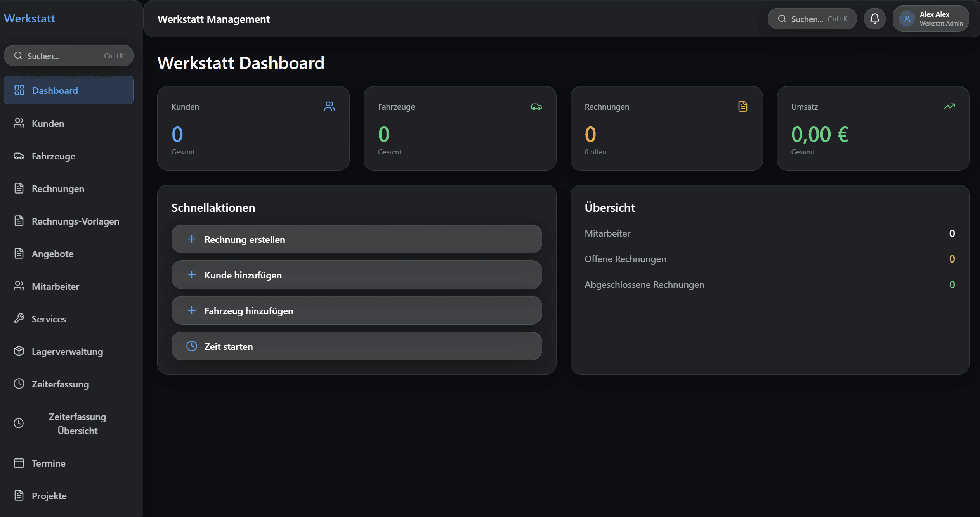Click the Werkstatt logo link

coord(29,18)
